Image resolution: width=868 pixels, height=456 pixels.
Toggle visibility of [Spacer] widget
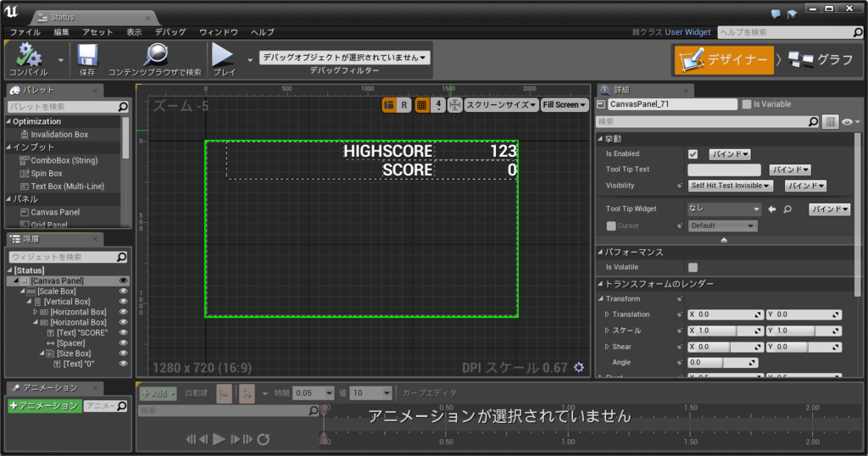[x=123, y=343]
